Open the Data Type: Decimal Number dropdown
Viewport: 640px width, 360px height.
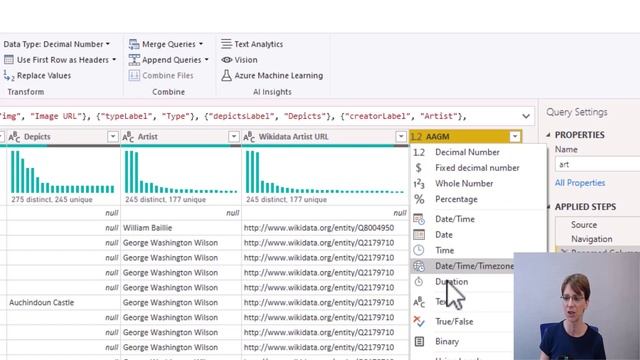(x=56, y=44)
